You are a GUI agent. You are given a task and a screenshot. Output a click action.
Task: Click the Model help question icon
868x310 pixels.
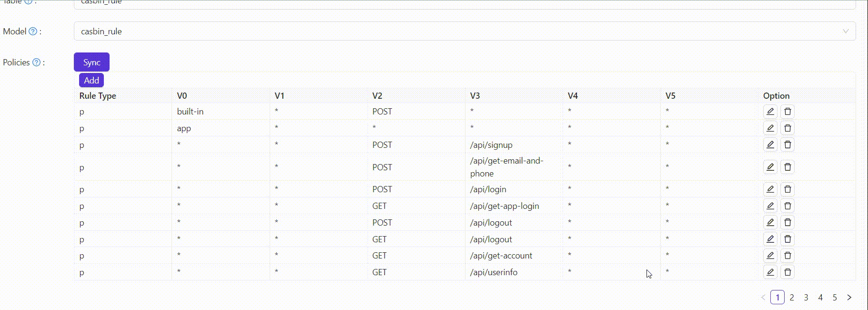tap(33, 31)
